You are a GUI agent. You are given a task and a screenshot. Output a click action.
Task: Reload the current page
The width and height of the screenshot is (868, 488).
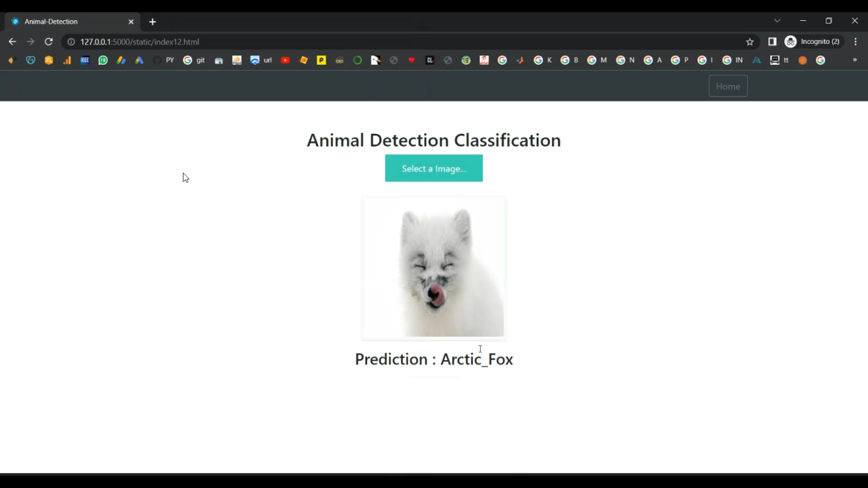(49, 42)
